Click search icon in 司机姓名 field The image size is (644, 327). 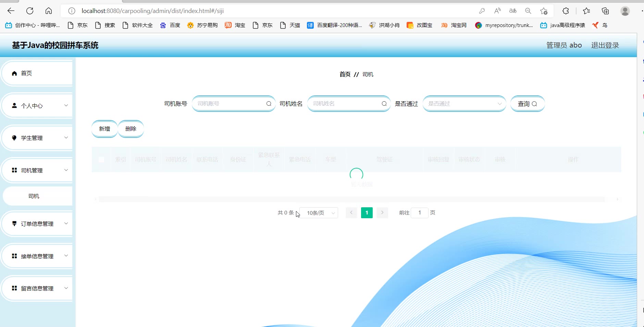384,104
